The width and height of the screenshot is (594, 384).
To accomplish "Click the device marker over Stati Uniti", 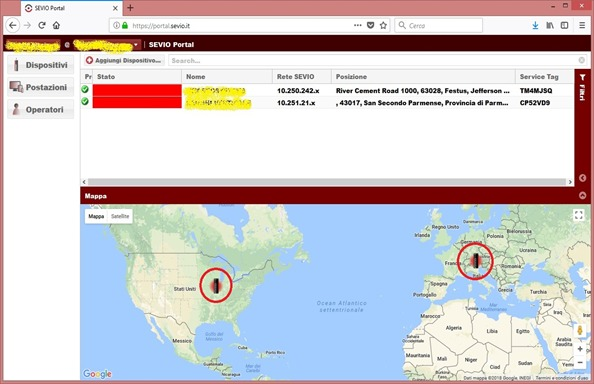I will click(x=216, y=285).
